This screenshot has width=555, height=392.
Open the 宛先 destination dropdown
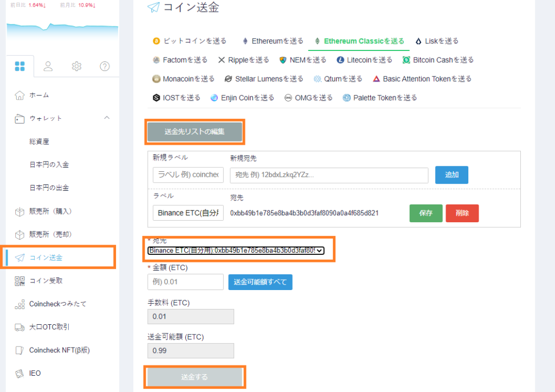click(x=236, y=250)
